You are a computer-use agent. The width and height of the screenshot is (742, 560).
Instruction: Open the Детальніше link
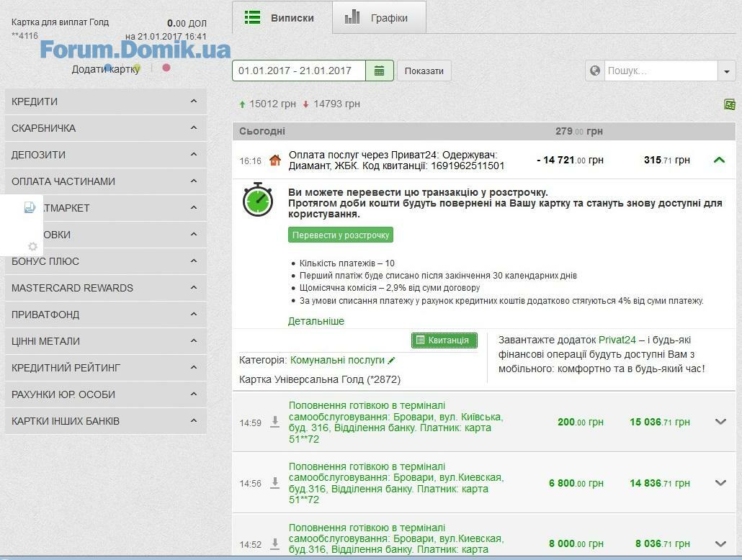(316, 321)
